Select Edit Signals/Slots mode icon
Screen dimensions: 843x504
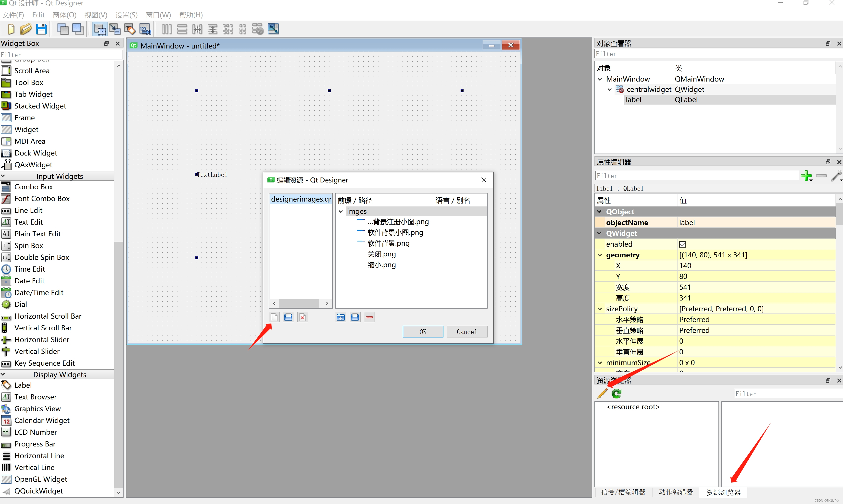[x=115, y=29]
